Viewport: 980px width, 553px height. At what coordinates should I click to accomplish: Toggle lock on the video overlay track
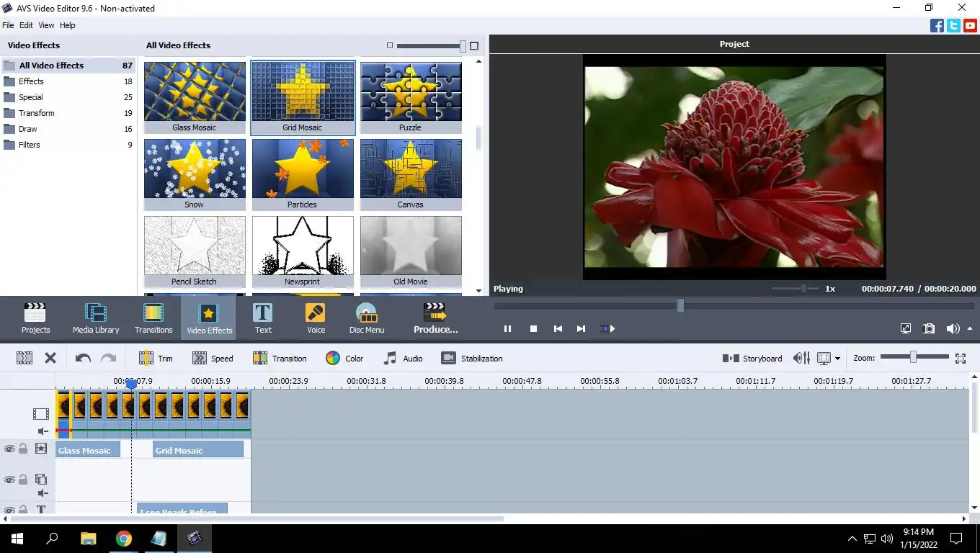tap(23, 480)
